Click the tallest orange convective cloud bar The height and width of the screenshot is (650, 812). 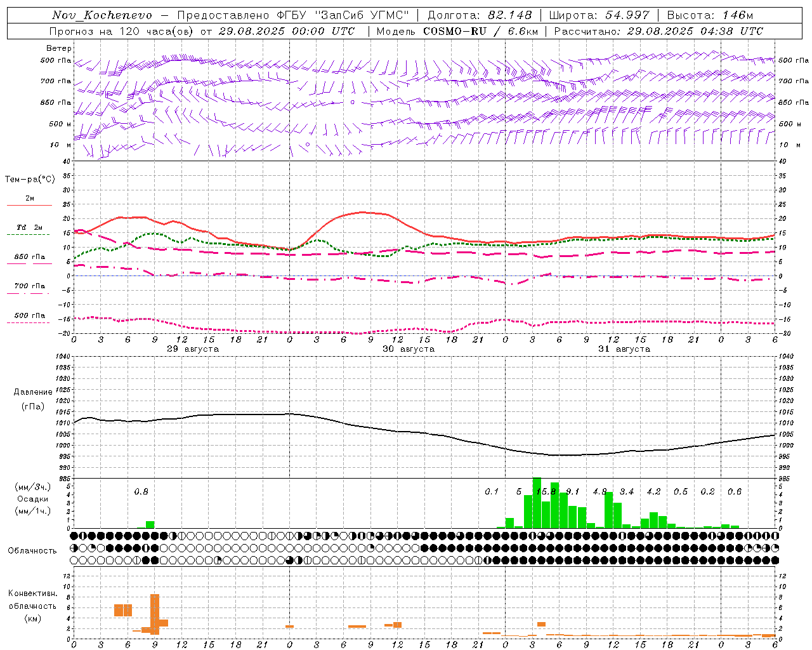155,614
